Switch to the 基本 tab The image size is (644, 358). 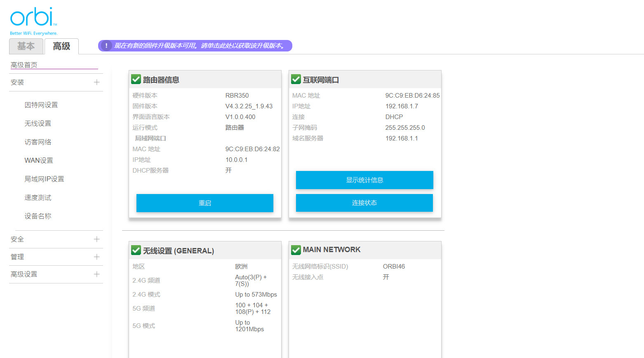click(26, 46)
